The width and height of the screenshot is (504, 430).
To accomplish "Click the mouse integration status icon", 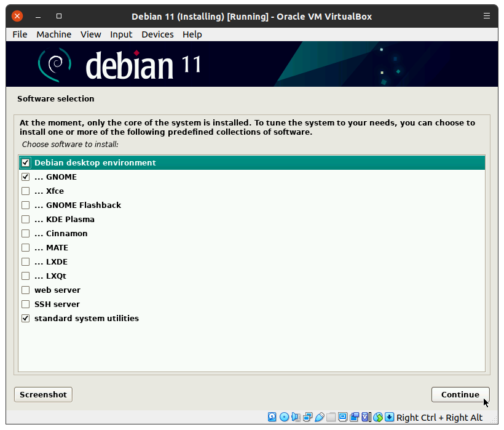I will [x=378, y=417].
